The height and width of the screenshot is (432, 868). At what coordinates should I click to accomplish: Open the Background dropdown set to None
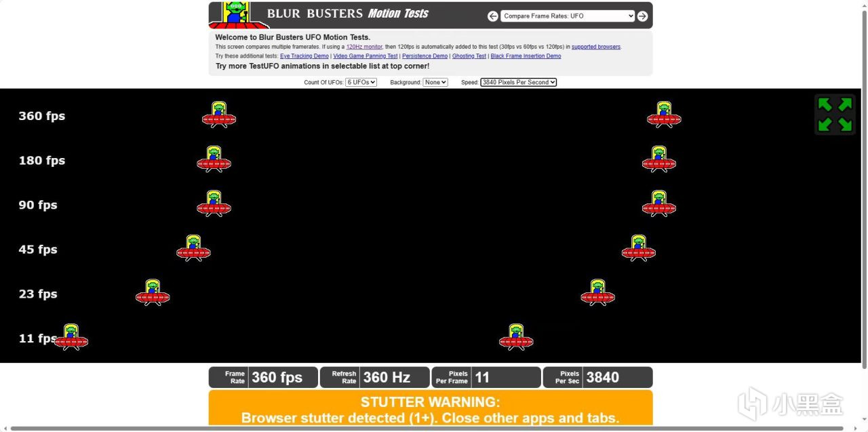click(435, 82)
